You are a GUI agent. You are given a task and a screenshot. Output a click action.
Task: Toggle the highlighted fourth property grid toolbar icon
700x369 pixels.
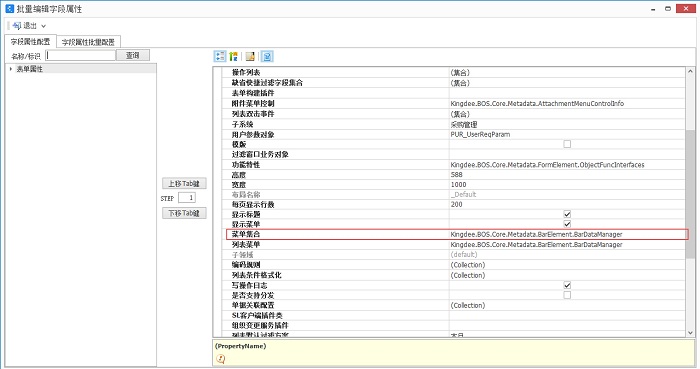coord(267,56)
